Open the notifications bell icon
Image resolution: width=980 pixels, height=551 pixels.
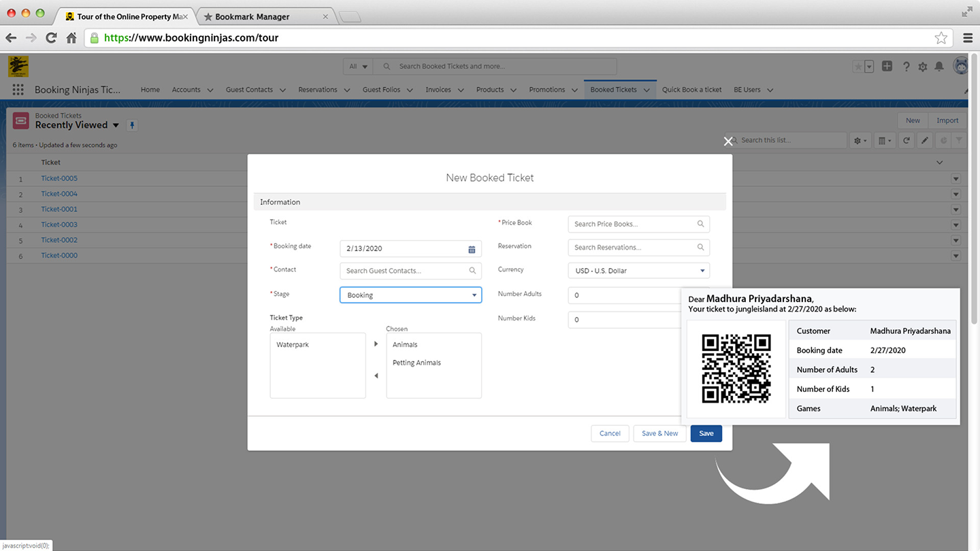pos(940,67)
